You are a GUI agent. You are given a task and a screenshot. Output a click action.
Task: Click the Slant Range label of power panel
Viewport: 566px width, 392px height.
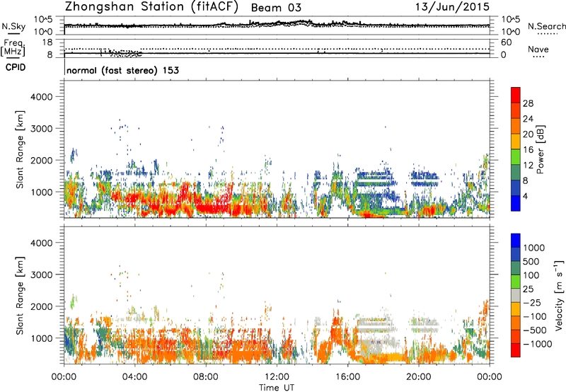[20, 149]
